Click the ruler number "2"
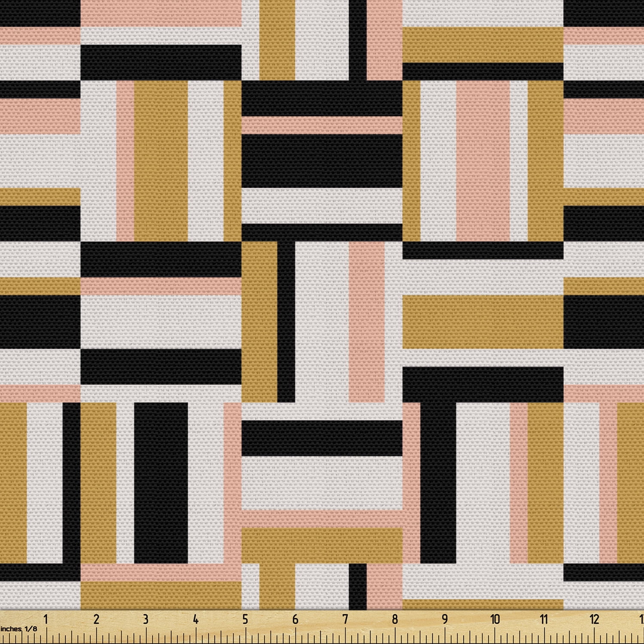 point(96,619)
